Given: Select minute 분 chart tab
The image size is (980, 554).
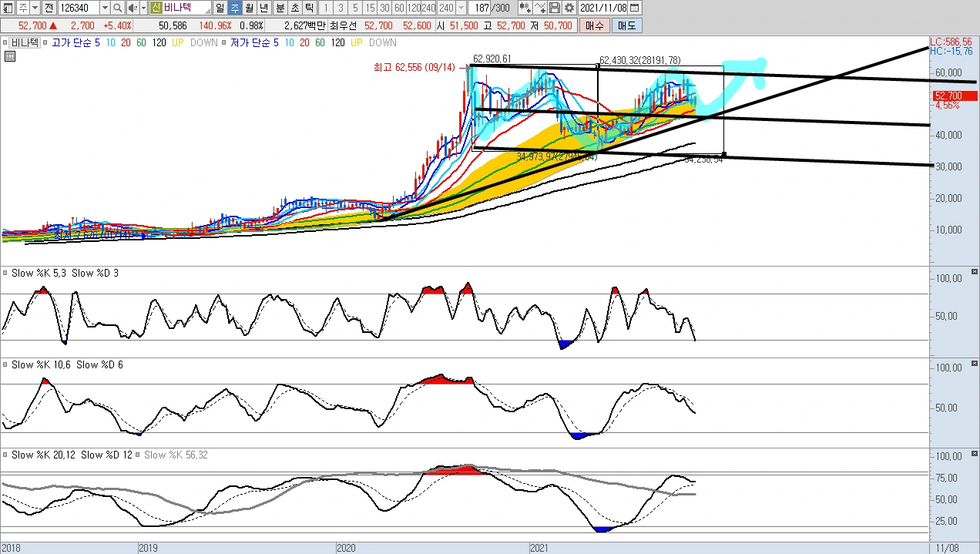Looking at the screenshot, I should coord(280,8).
